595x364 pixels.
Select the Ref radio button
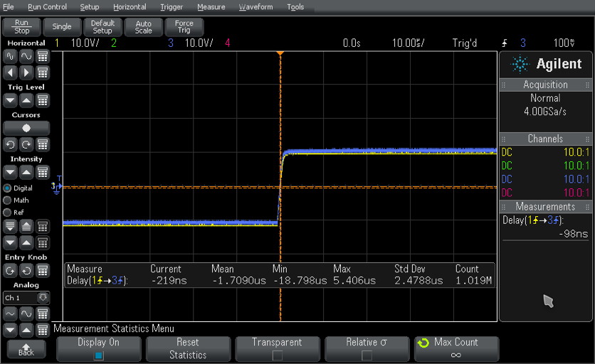(x=7, y=213)
